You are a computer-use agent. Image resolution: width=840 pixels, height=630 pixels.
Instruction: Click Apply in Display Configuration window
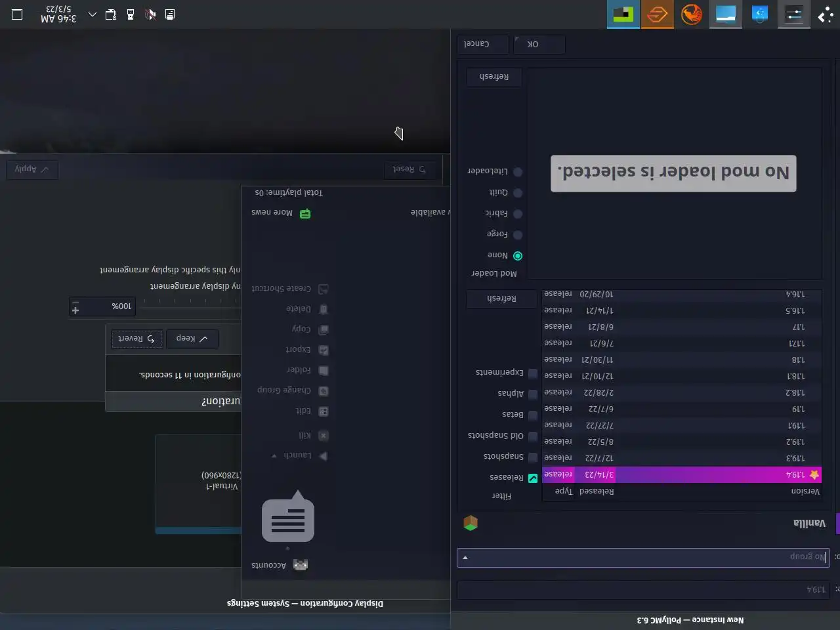tap(31, 169)
